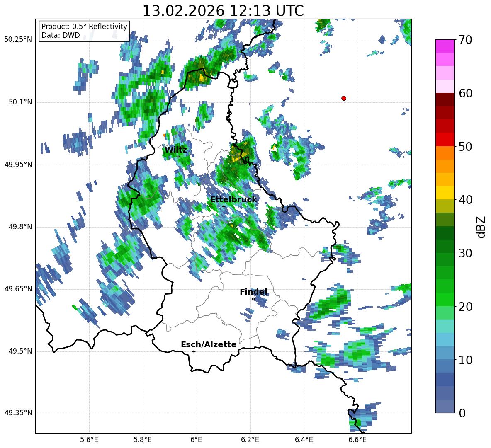Image resolution: width=491 pixels, height=448 pixels.
Task: Click the 50 value on colorbar
Action: tap(465, 147)
